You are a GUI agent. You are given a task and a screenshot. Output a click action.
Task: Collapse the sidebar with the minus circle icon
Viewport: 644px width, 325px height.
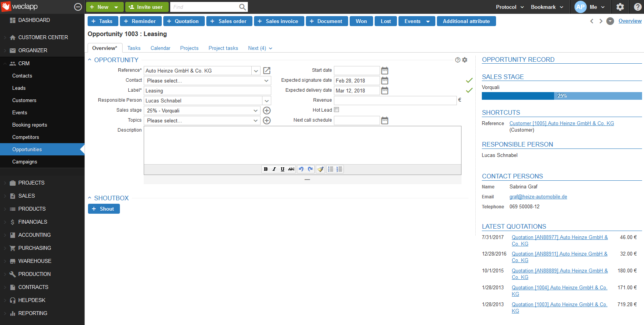[x=78, y=7]
